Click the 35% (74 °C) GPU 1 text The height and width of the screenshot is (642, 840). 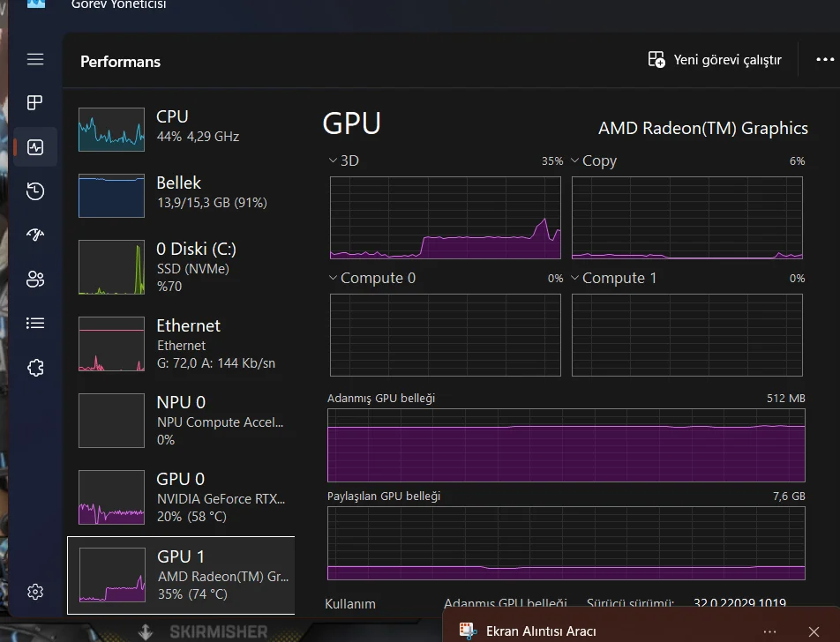[192, 594]
